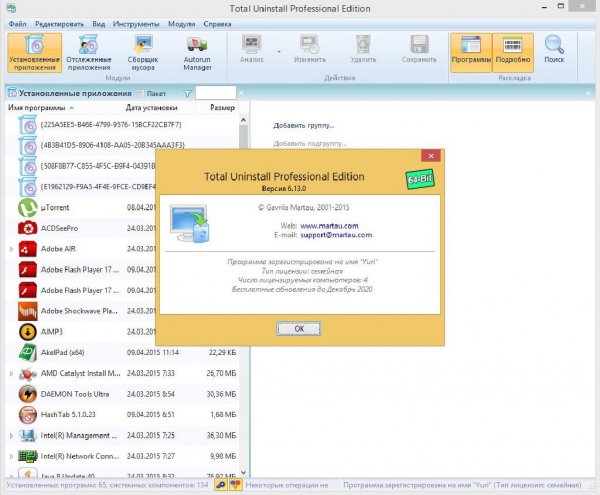This screenshot has width=600, height=495.
Task: Open the Файл menu
Action: (x=18, y=24)
